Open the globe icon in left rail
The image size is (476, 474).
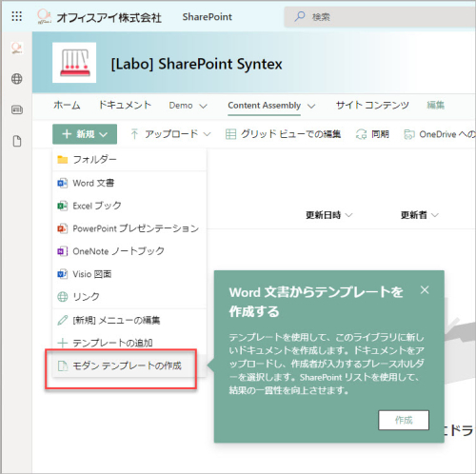(17, 79)
